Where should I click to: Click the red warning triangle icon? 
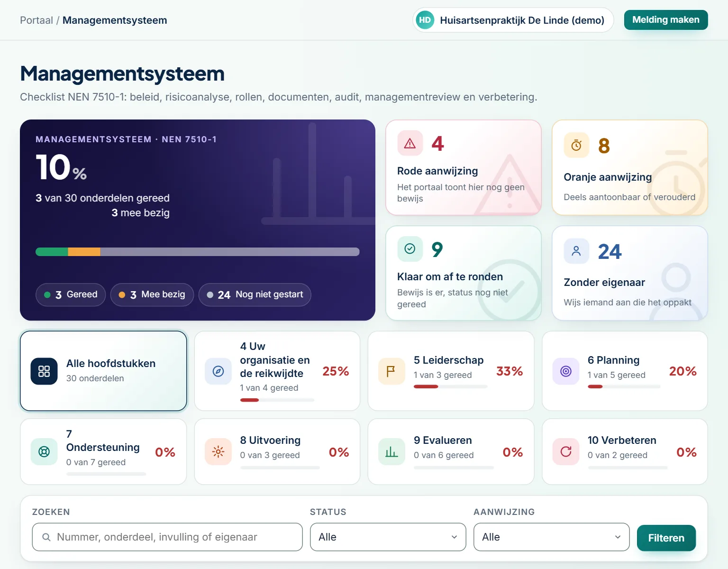[x=410, y=143]
